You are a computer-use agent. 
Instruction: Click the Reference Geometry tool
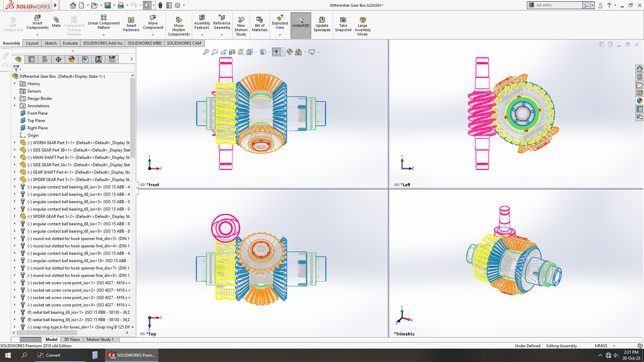pos(222,22)
